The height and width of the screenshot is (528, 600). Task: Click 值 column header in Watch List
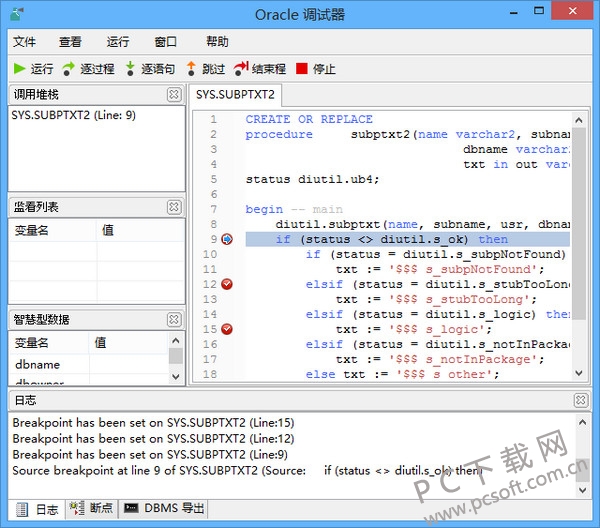coord(140,230)
